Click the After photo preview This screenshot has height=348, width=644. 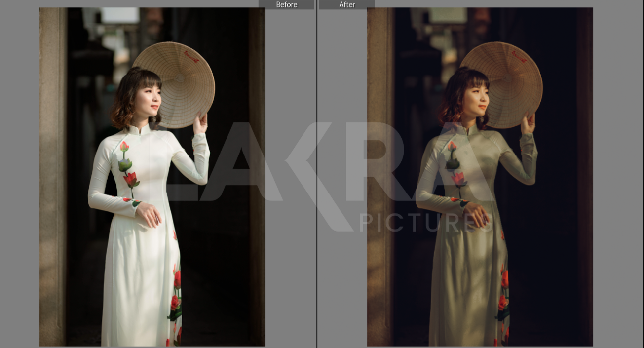click(x=480, y=177)
